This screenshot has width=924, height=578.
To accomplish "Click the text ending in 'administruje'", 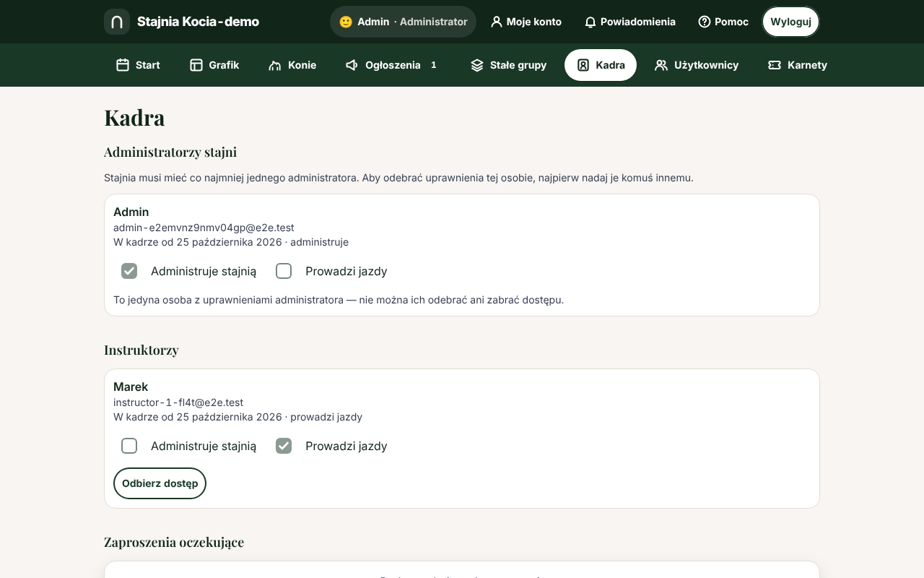I will coord(231,242).
